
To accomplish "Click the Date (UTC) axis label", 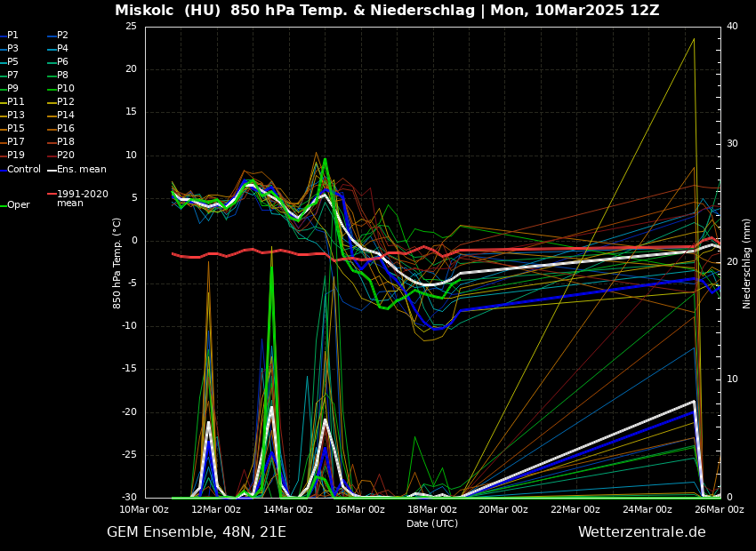I will [x=432, y=523].
